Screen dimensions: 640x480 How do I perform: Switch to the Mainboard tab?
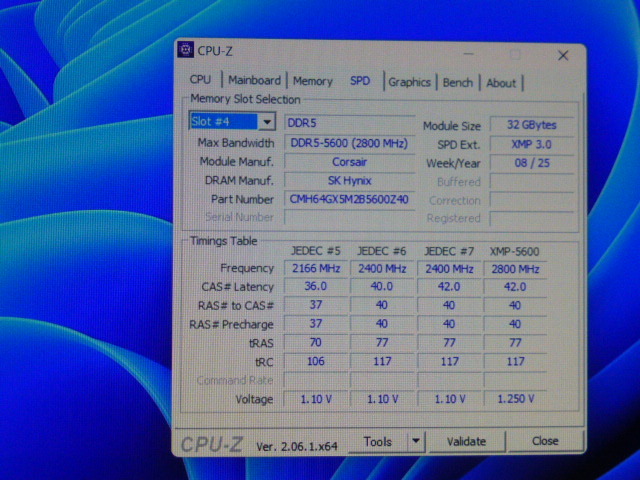(x=254, y=80)
